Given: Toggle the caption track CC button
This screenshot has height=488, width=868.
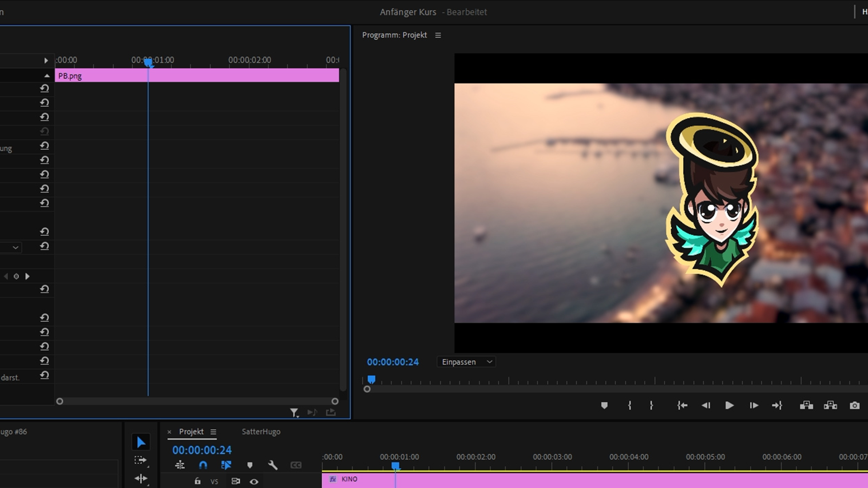Looking at the screenshot, I should 296,465.
